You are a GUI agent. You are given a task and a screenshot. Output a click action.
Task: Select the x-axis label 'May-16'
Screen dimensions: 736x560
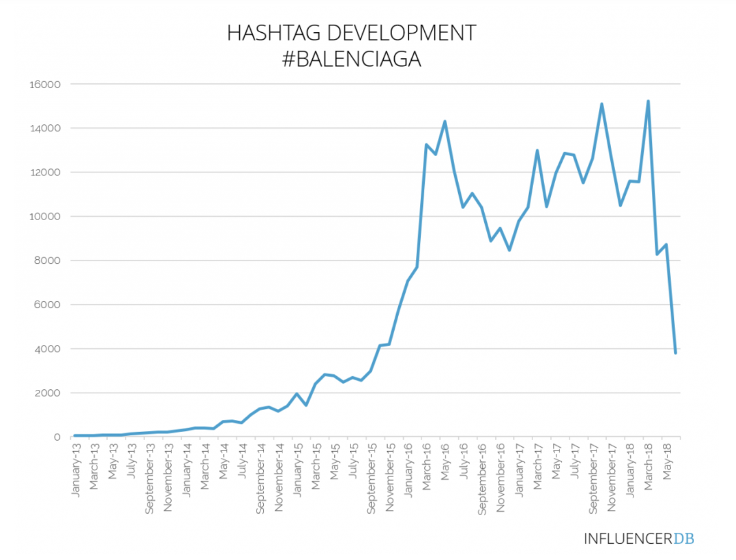point(445,461)
